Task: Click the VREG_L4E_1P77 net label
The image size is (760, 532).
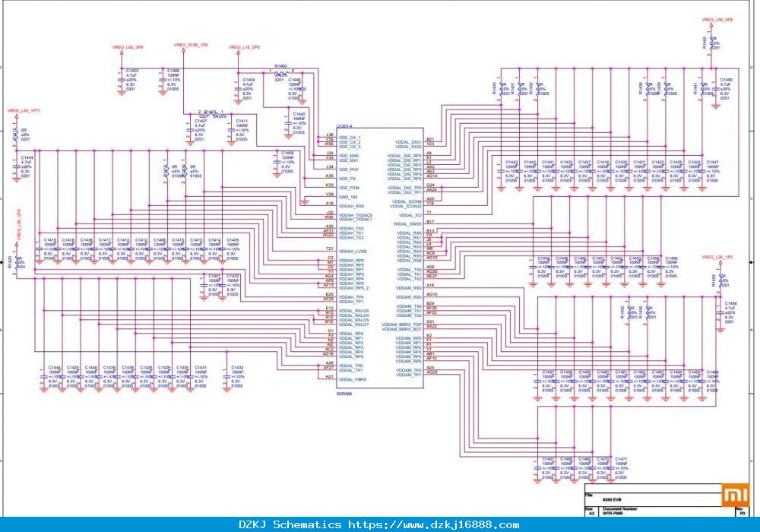Action: coord(24,110)
